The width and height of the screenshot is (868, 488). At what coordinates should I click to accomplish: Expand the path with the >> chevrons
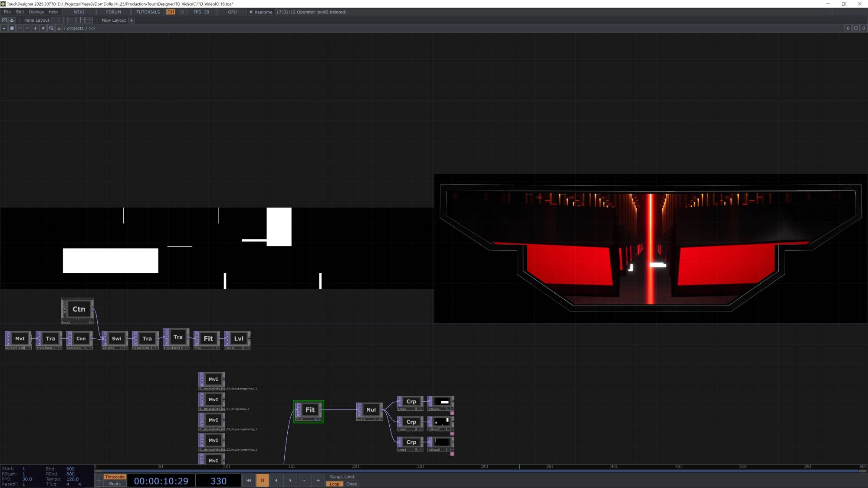[92, 28]
